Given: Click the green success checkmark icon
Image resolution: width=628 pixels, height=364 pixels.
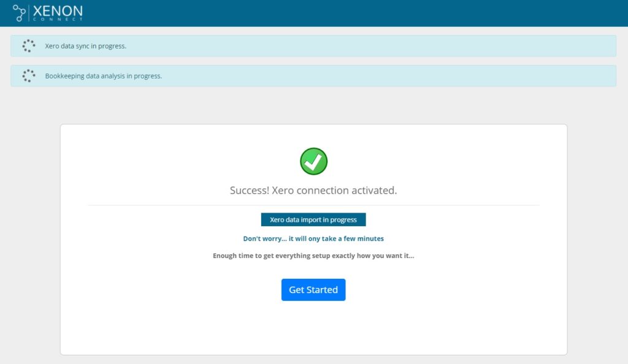Looking at the screenshot, I should click(x=313, y=162).
